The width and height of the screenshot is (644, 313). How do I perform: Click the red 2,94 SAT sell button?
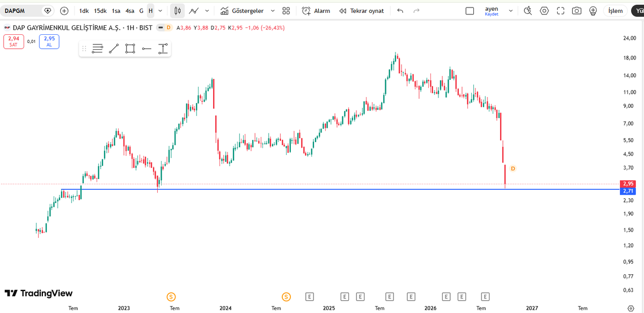(13, 41)
